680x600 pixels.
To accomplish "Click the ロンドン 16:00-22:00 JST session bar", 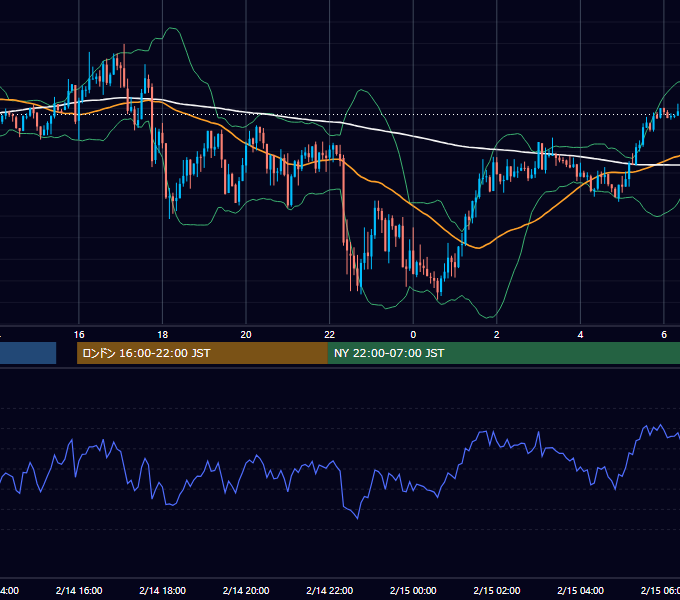I will pyautogui.click(x=202, y=353).
